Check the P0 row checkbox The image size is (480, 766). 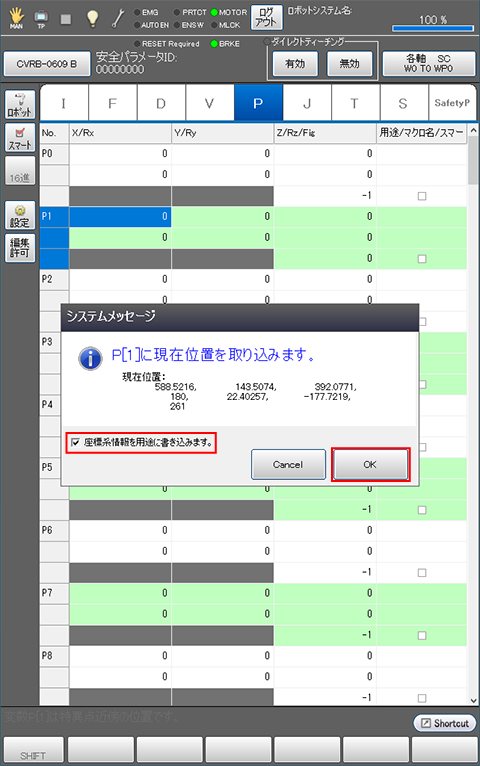[422, 196]
